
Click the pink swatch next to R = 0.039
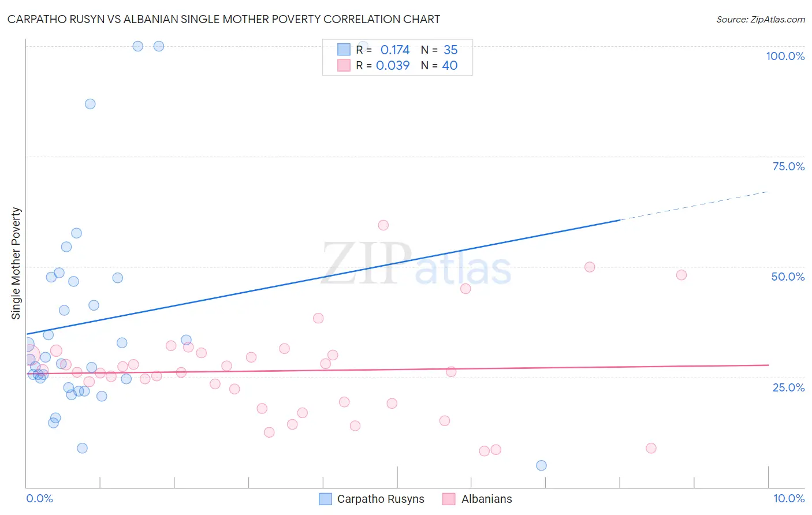pyautogui.click(x=344, y=65)
